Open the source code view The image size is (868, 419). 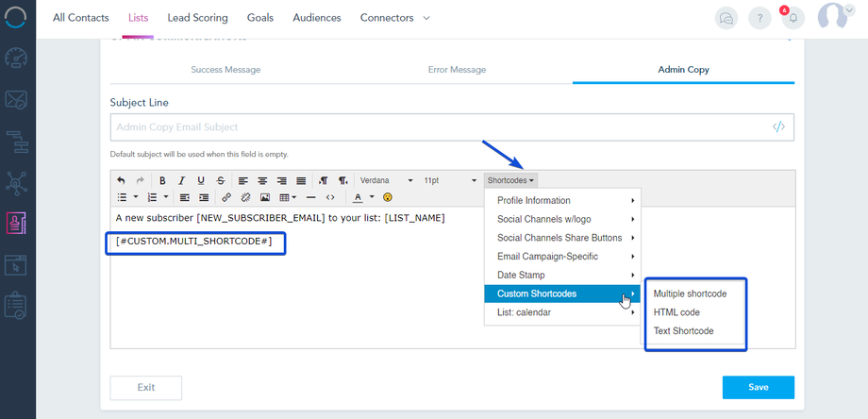(330, 197)
